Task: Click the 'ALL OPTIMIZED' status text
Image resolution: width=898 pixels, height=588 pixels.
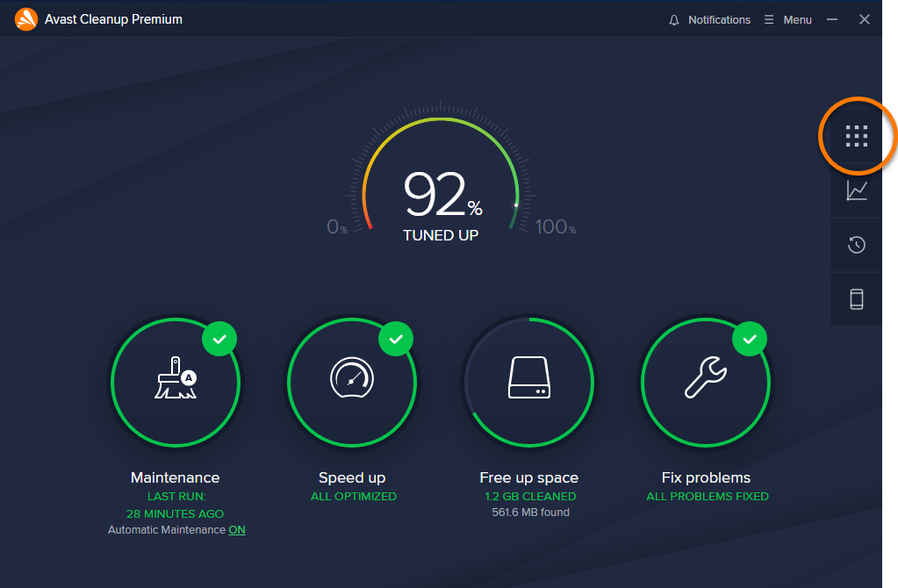Action: (x=354, y=497)
